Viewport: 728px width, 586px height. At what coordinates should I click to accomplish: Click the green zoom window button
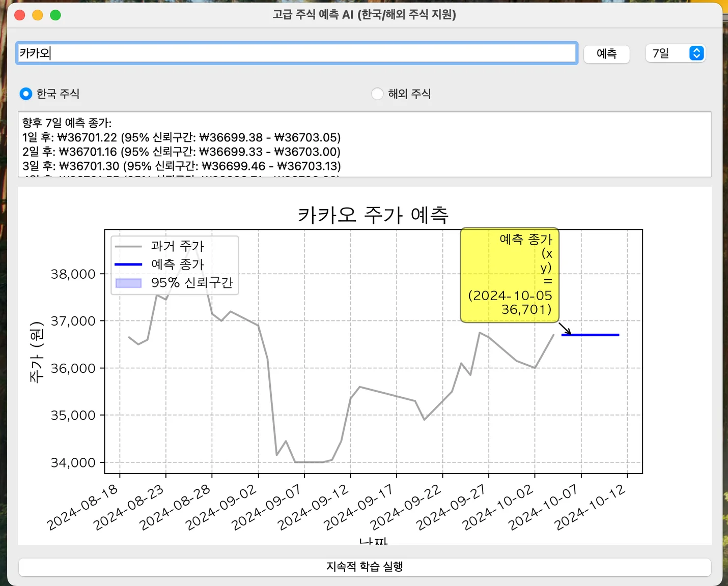coord(55,15)
